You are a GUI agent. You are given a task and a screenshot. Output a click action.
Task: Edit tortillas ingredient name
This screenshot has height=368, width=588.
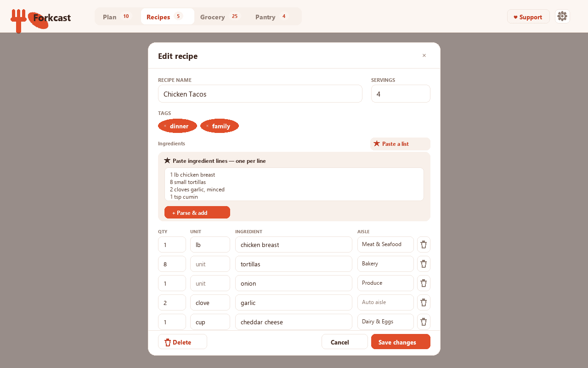click(x=294, y=264)
